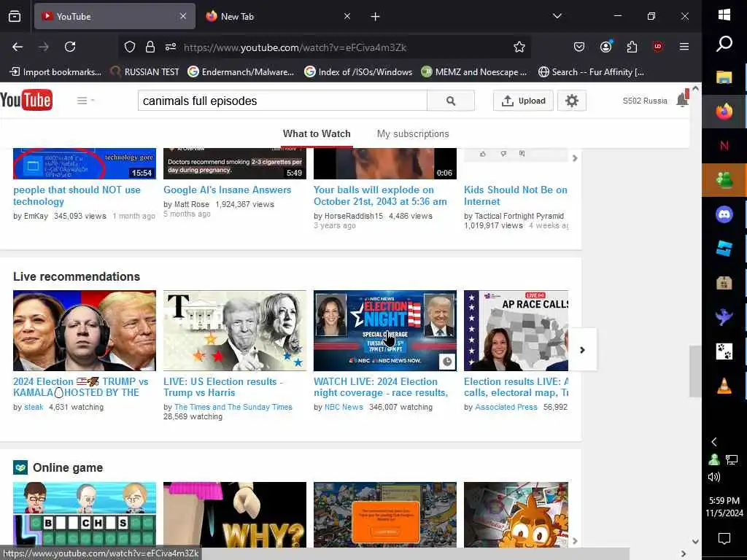Click the Associated Press channel link
This screenshot has width=747, height=560.
click(x=506, y=407)
